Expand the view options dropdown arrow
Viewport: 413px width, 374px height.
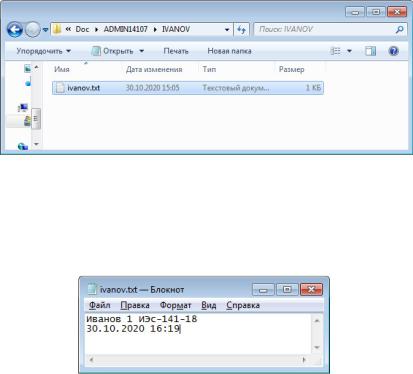tap(349, 51)
